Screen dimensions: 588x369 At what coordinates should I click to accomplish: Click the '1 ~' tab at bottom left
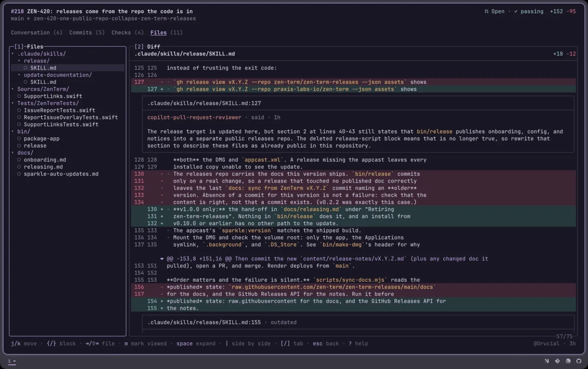click(12, 361)
